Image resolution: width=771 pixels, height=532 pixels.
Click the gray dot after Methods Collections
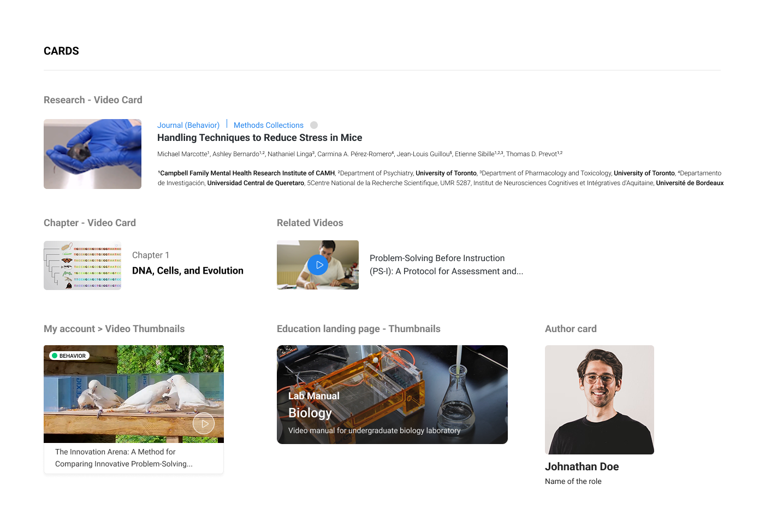314,125
